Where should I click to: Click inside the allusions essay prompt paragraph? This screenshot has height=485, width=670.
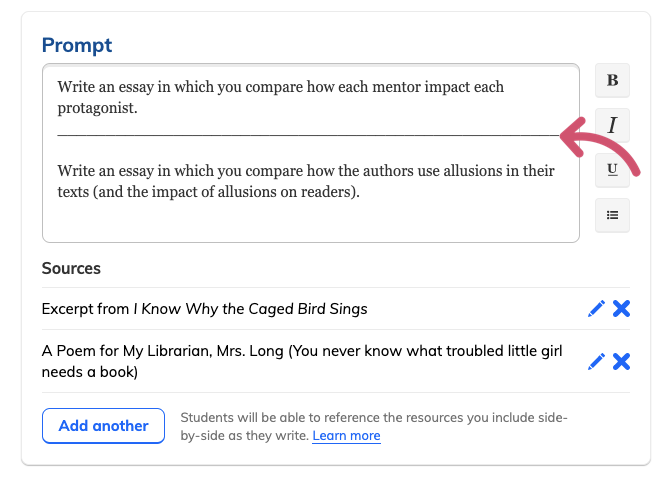tap(306, 181)
